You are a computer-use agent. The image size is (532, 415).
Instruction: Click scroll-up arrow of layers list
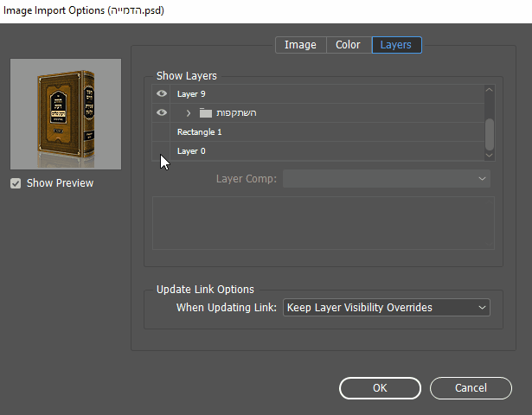pos(490,90)
